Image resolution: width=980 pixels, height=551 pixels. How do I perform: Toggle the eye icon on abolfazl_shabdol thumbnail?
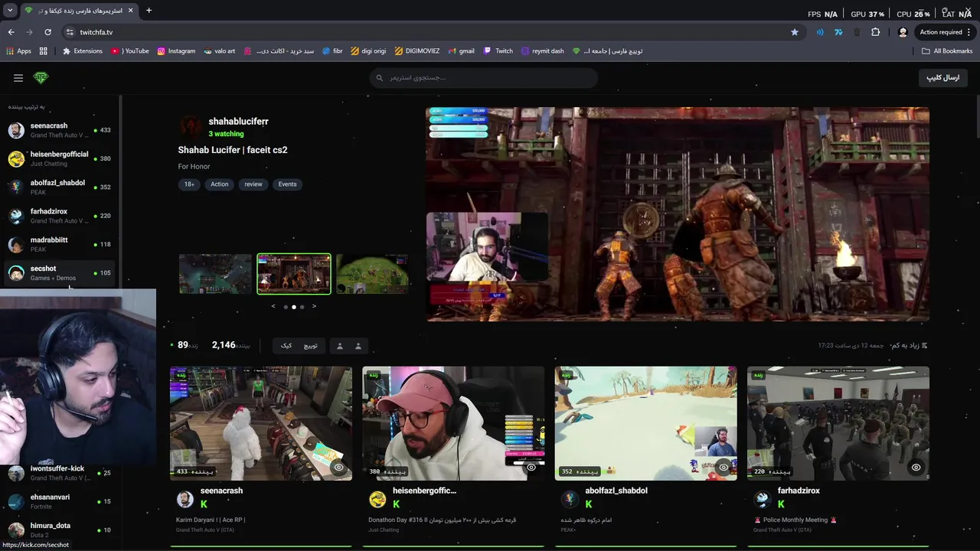(724, 467)
